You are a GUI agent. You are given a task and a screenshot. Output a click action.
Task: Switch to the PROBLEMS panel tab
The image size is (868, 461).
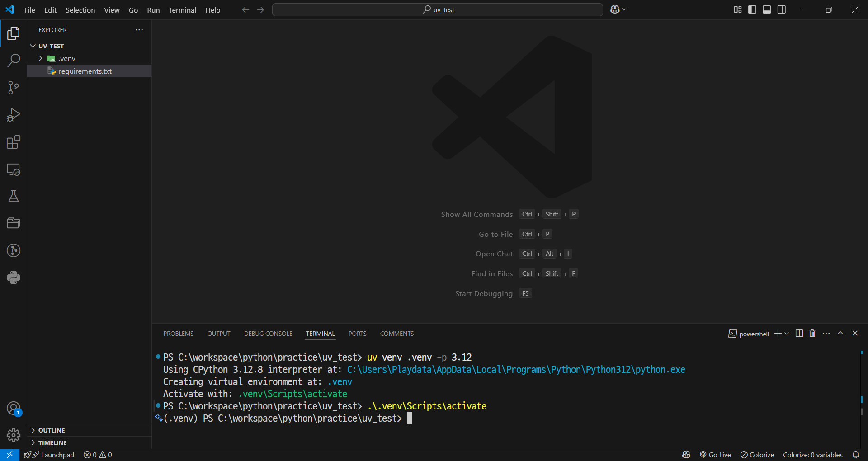click(179, 334)
